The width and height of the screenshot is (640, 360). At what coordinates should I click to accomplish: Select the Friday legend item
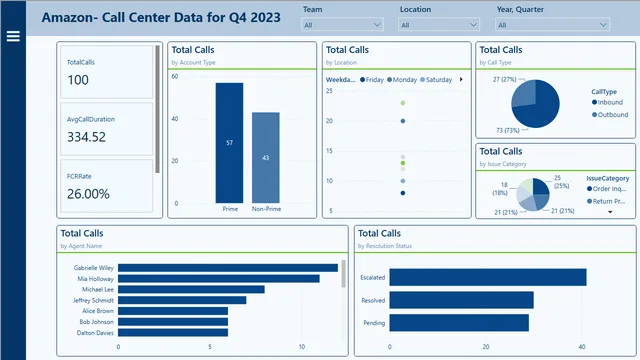pos(372,80)
